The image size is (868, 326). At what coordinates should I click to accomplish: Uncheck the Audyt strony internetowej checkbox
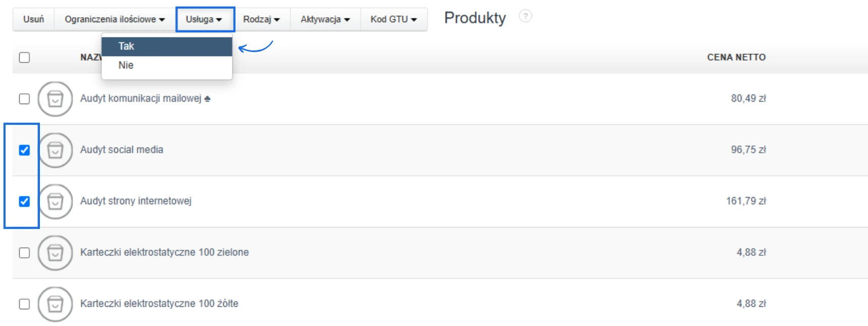click(x=24, y=202)
